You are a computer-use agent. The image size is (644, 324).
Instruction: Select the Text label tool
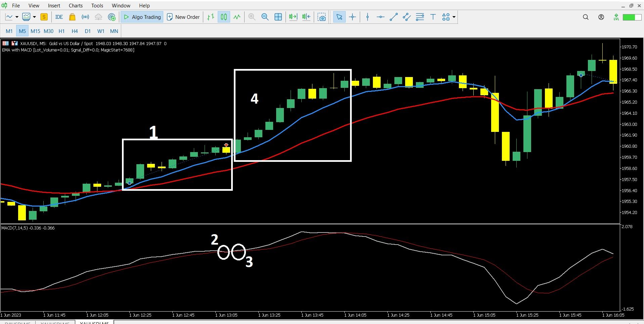433,17
